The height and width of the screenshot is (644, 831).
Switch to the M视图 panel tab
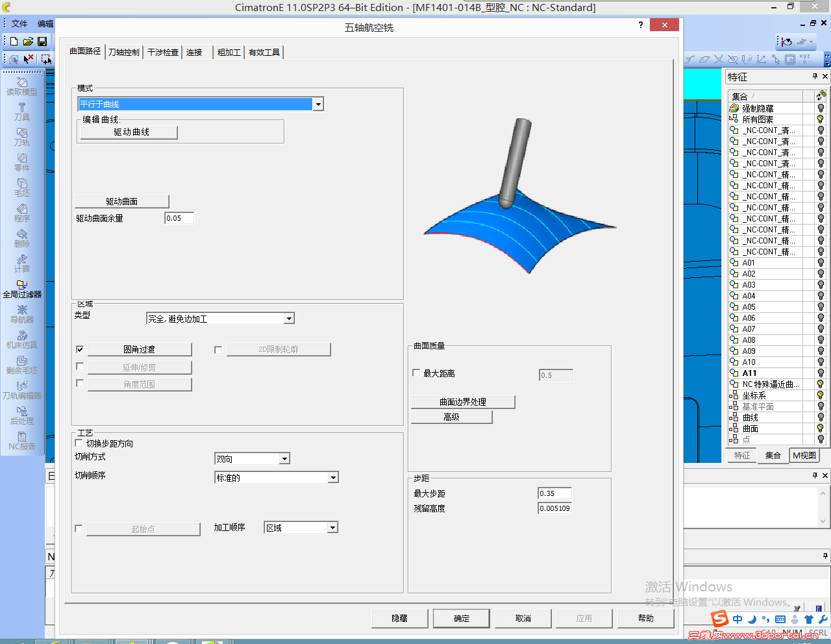click(x=804, y=456)
